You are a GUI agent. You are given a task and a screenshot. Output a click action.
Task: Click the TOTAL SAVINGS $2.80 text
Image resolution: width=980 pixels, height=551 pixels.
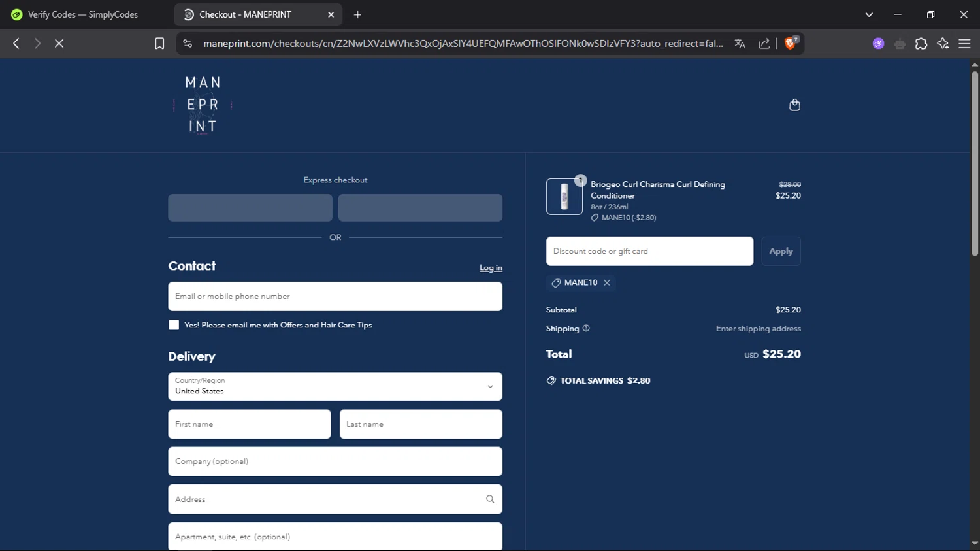(605, 380)
